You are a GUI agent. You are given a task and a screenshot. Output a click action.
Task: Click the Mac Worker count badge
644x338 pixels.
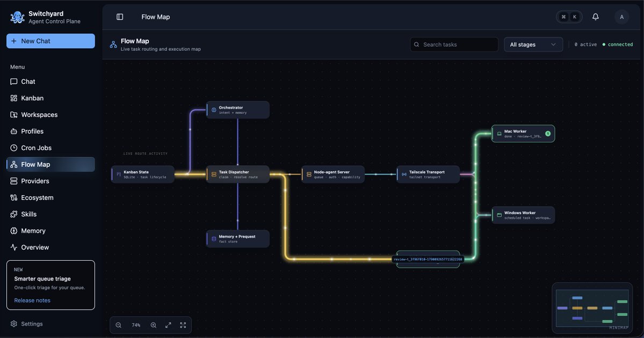547,134
